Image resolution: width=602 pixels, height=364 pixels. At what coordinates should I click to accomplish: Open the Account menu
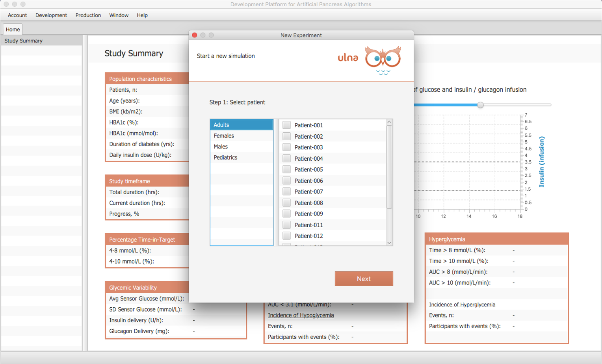pos(17,15)
